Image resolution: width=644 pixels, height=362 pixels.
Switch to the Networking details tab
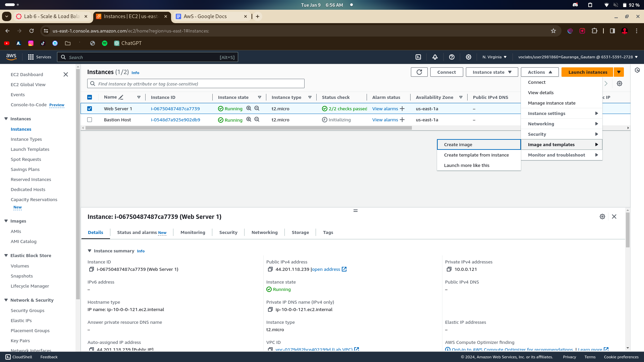tap(264, 232)
